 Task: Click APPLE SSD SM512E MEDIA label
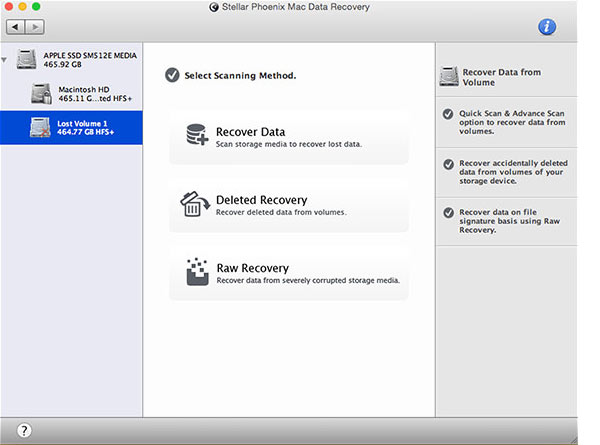click(x=90, y=55)
